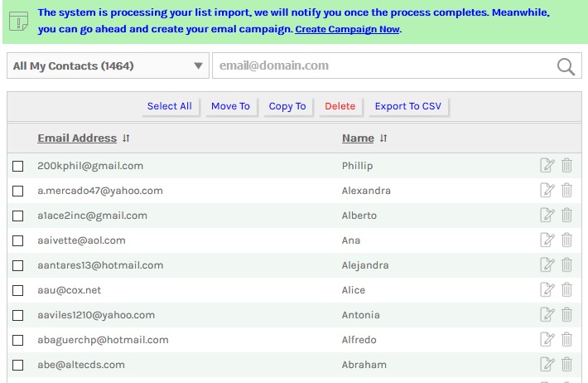Click edit pencil for abaguerchp@hotmail.com

(x=547, y=340)
